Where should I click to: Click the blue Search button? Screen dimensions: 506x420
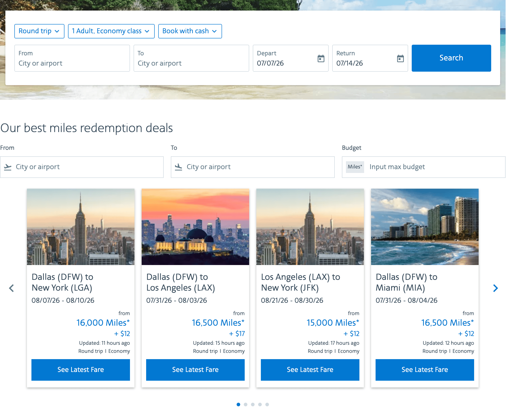pyautogui.click(x=451, y=58)
